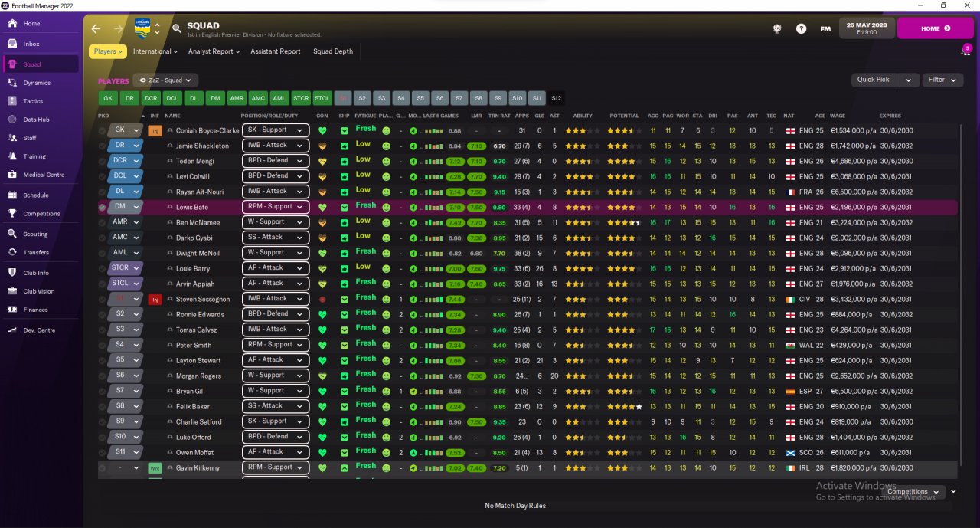Select the Squad sidebar item
Image resolution: width=980 pixels, height=528 pixels.
point(41,64)
